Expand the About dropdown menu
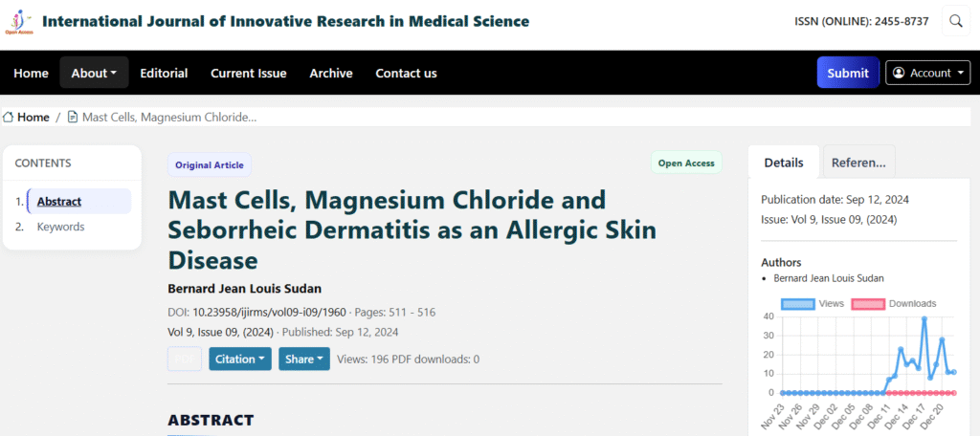The image size is (980, 436). tap(94, 73)
